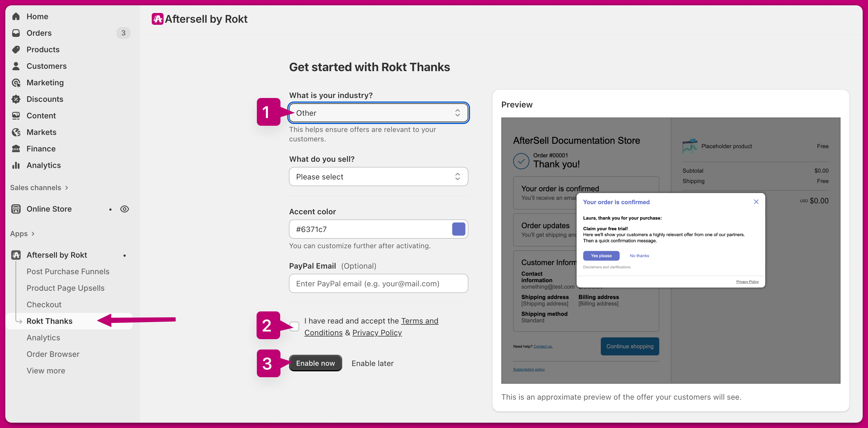Click the Home icon in sidebar
The image size is (868, 428).
(16, 17)
